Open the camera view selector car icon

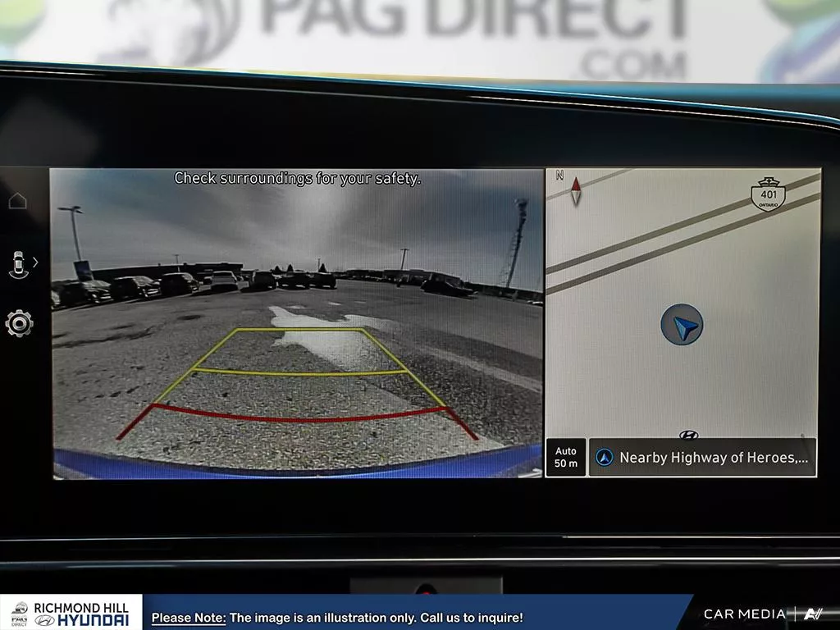coord(19,265)
